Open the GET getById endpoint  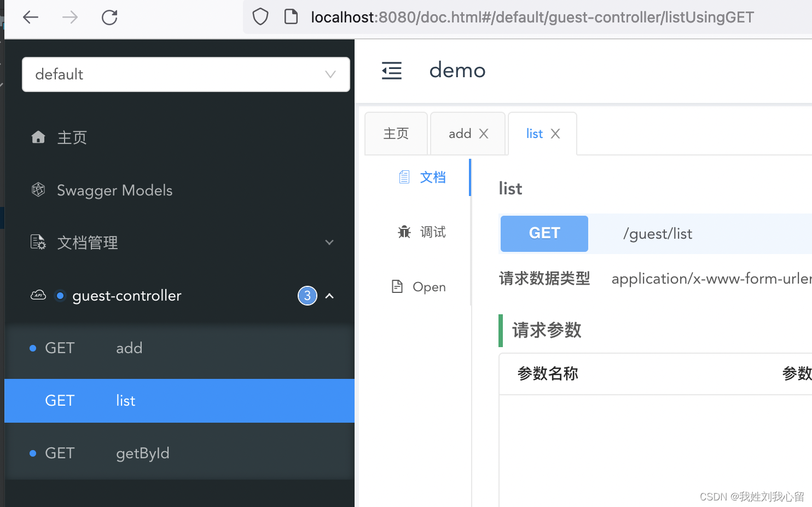(x=179, y=453)
